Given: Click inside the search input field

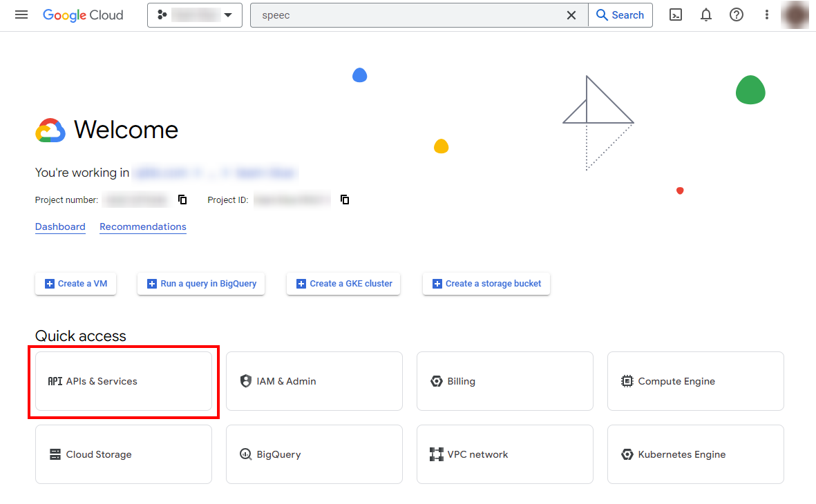Looking at the screenshot, I should click(408, 15).
